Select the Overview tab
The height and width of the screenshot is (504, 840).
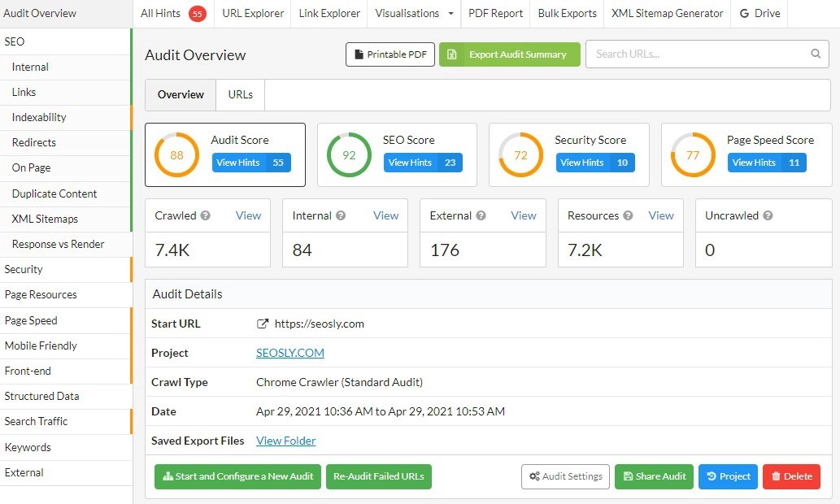[x=181, y=95]
